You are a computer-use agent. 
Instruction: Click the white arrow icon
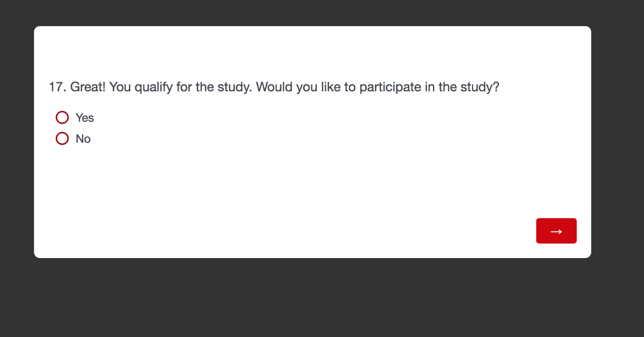[557, 231]
